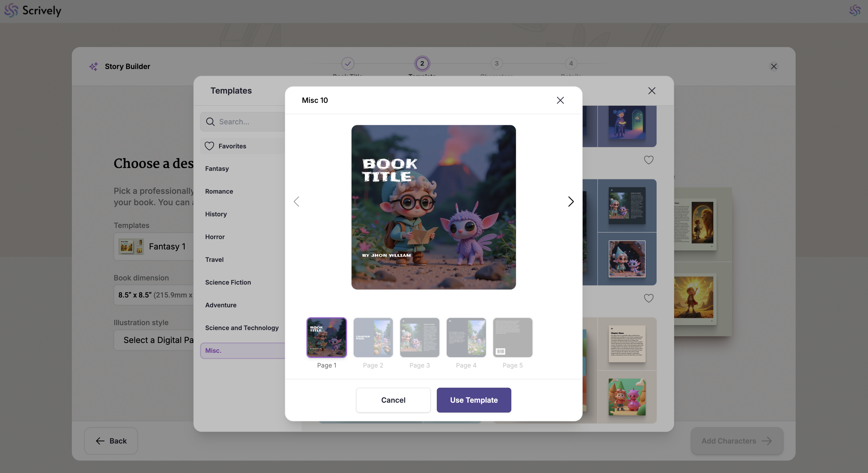The image size is (868, 473).
Task: Go to step 3 in progress indicator
Action: click(x=496, y=63)
